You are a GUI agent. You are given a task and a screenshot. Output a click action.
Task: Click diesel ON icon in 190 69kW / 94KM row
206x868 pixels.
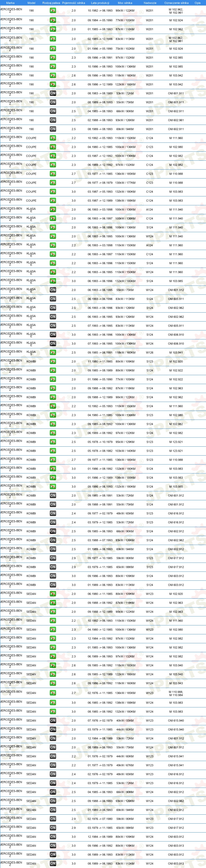click(53, 129)
